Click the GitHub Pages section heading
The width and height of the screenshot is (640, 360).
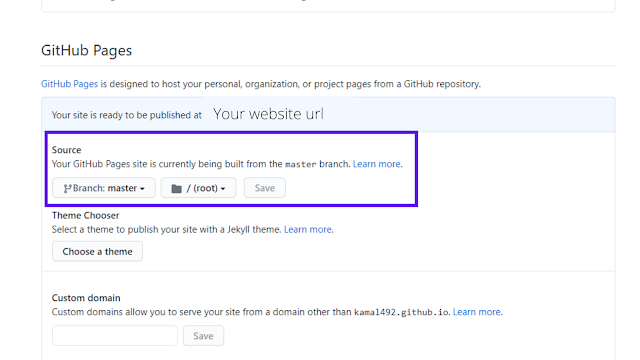[x=87, y=50]
